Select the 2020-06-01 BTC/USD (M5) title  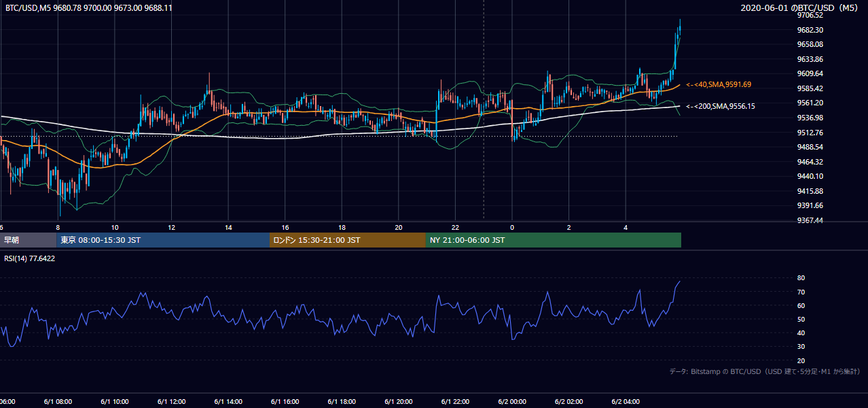click(x=800, y=8)
